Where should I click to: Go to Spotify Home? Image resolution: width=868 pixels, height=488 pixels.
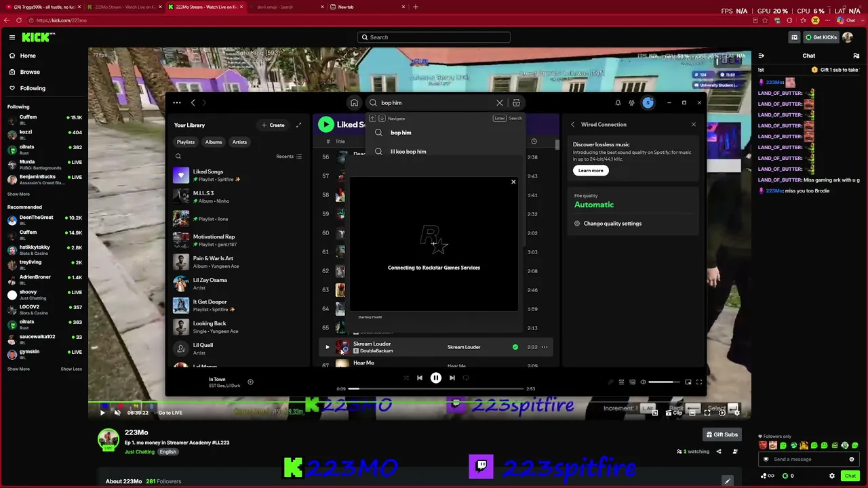pos(354,103)
